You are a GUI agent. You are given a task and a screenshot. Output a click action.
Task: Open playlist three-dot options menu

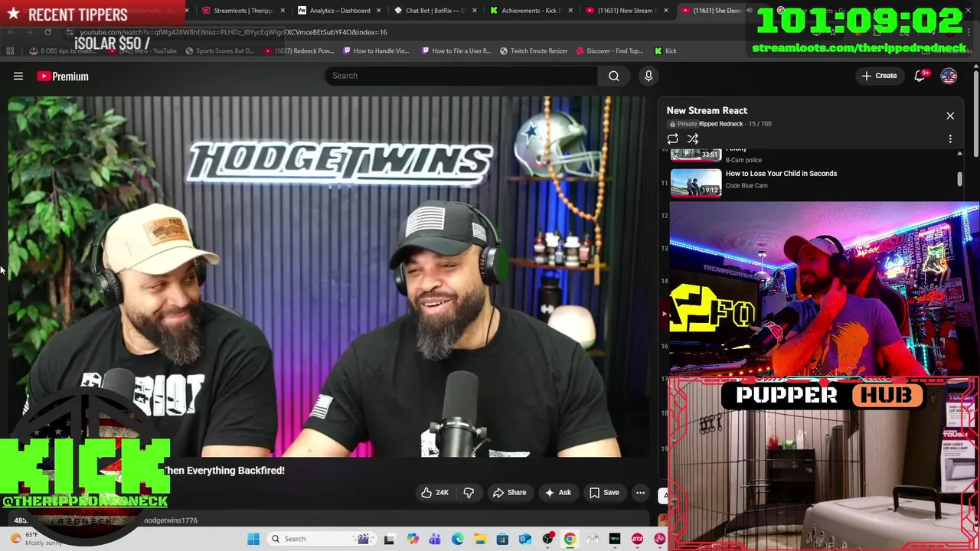950,139
